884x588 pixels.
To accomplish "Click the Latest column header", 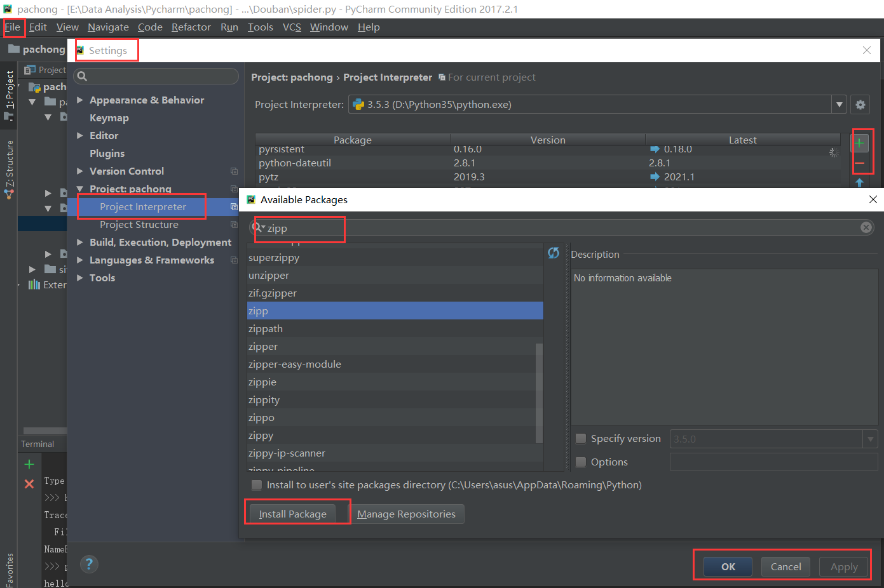I will click(743, 140).
